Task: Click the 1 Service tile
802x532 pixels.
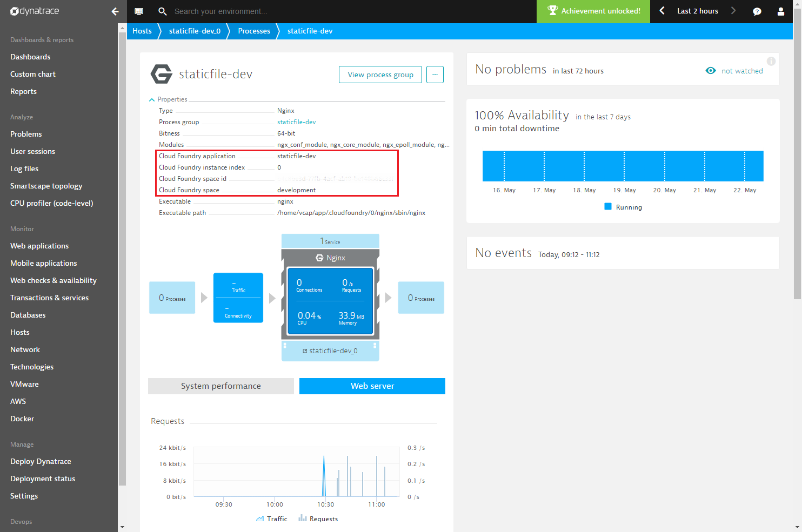Action: coord(330,241)
